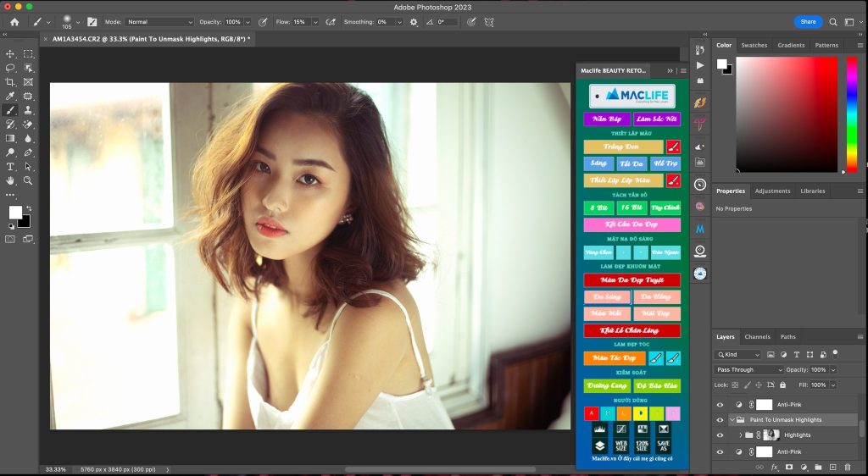Open the Brush Settings panel icon
868x476 pixels.
pyautogui.click(x=92, y=22)
